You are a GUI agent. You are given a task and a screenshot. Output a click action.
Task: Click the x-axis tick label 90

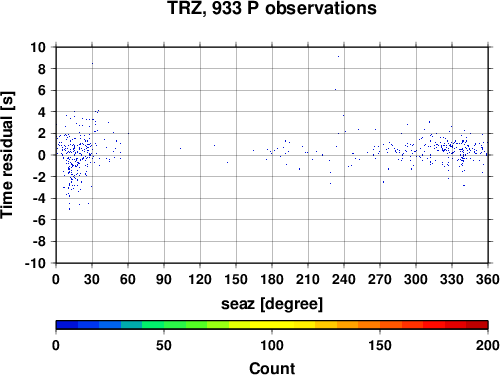tap(164, 279)
